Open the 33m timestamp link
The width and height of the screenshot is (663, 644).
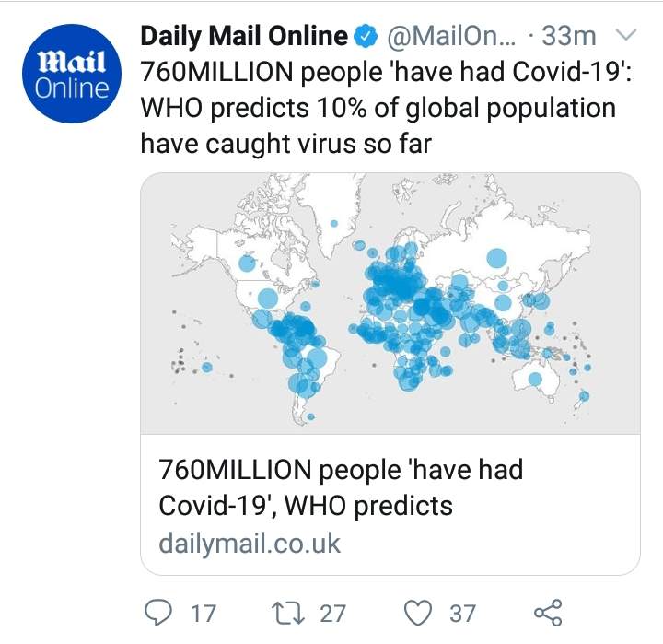click(x=569, y=36)
